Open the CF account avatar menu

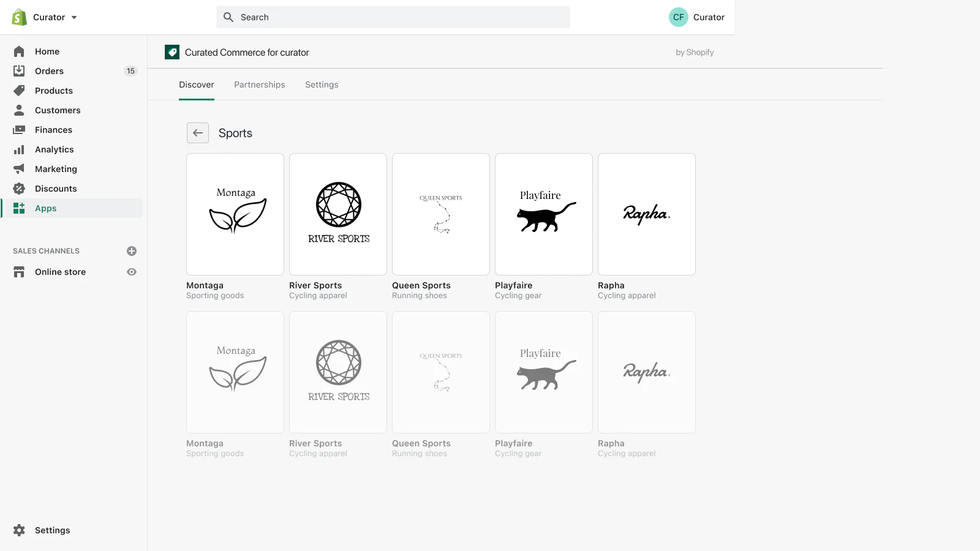pyautogui.click(x=678, y=17)
